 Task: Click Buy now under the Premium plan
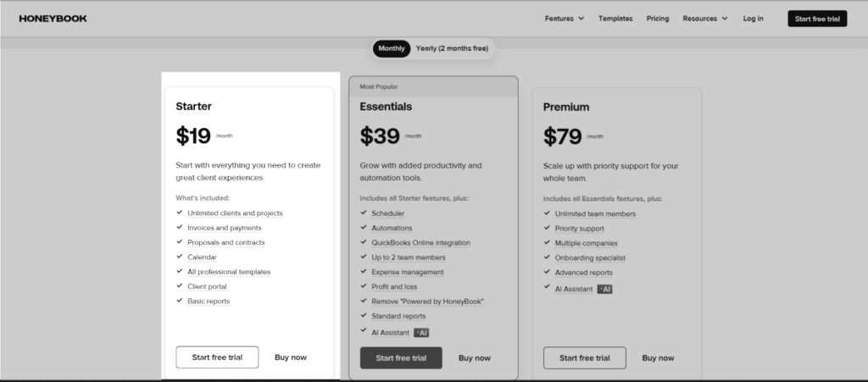658,357
